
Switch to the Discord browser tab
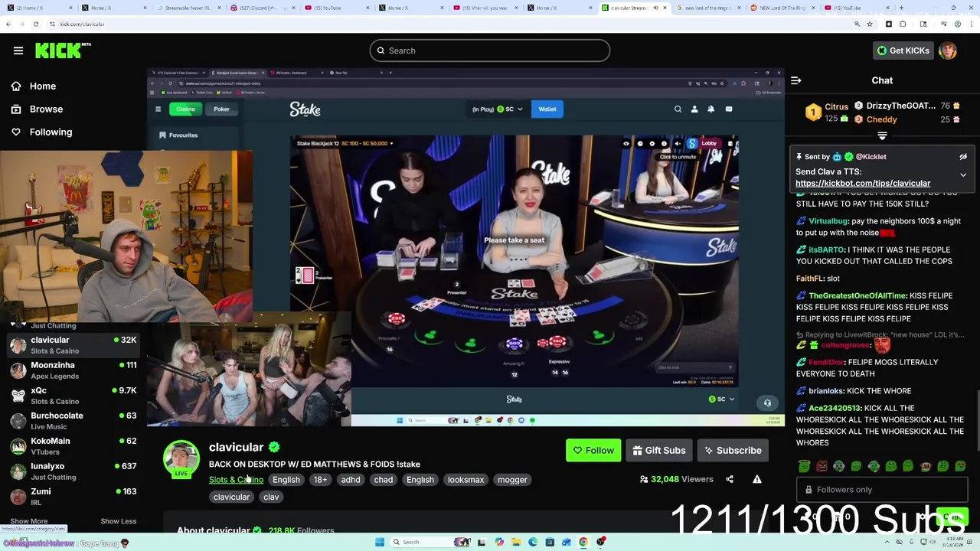click(264, 8)
